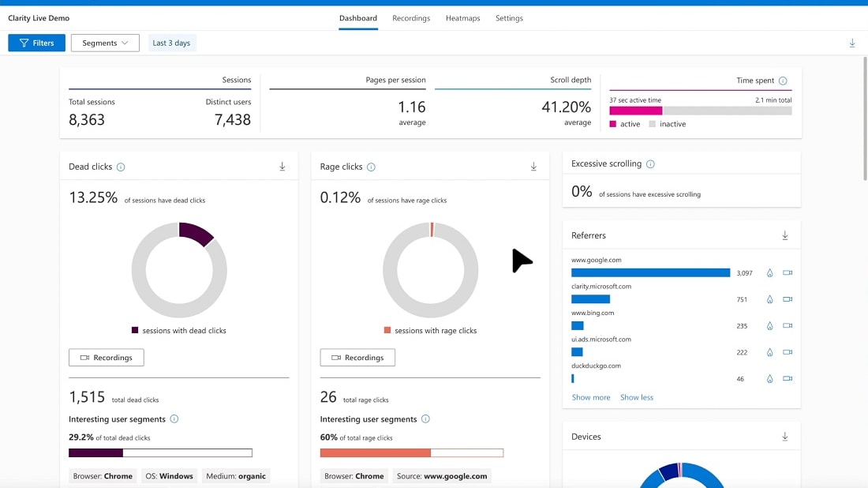The width and height of the screenshot is (868, 488).
Task: Click the page vertical scrollbar
Action: (865, 118)
